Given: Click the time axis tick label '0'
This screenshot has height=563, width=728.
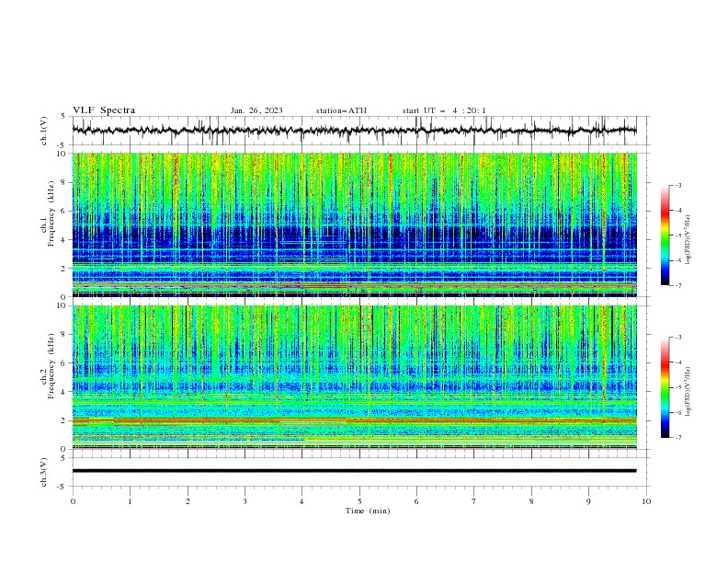Looking at the screenshot, I should [73, 501].
